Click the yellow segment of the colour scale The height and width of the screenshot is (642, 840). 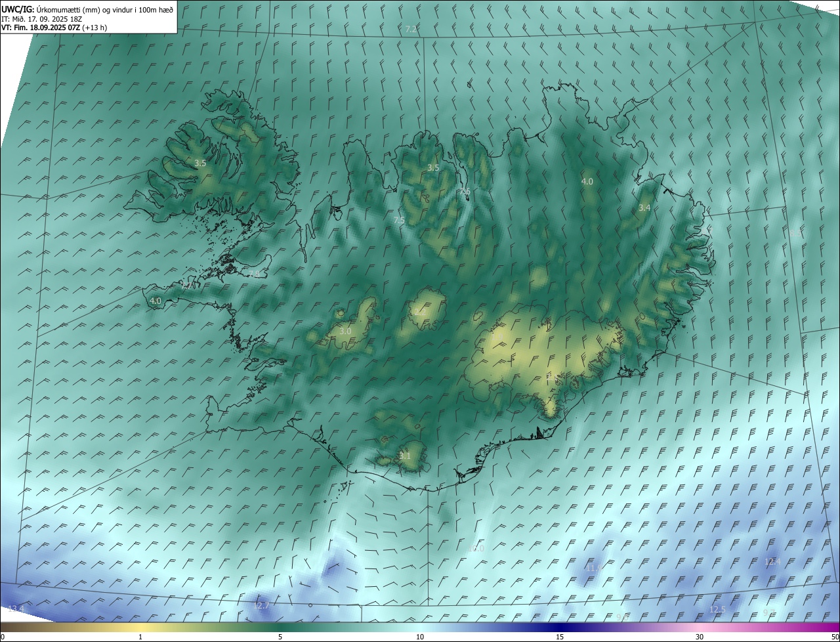point(140,627)
